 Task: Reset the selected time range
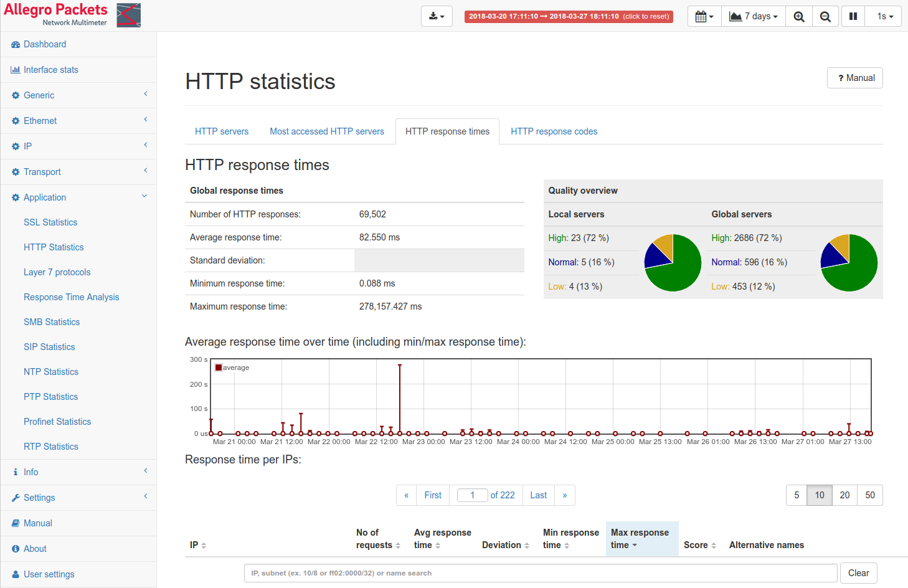pyautogui.click(x=569, y=17)
